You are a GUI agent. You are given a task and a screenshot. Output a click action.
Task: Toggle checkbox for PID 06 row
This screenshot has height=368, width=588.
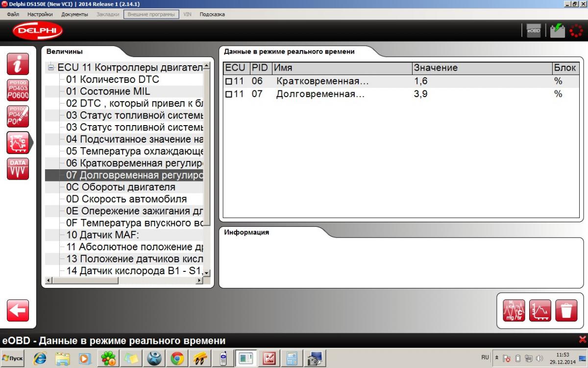coord(228,81)
